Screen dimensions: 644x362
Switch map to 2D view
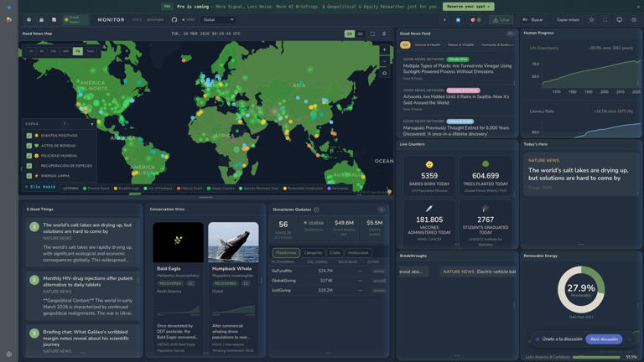pos(349,34)
